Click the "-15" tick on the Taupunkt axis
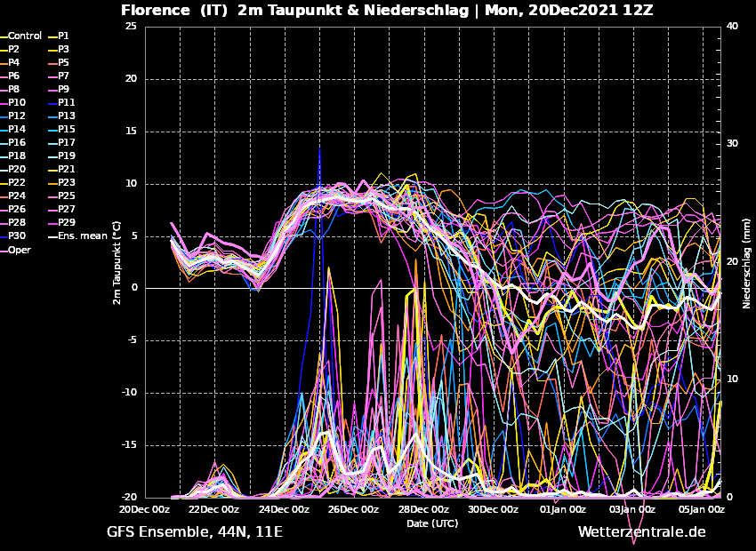Image resolution: width=756 pixels, height=551 pixels. click(x=130, y=445)
